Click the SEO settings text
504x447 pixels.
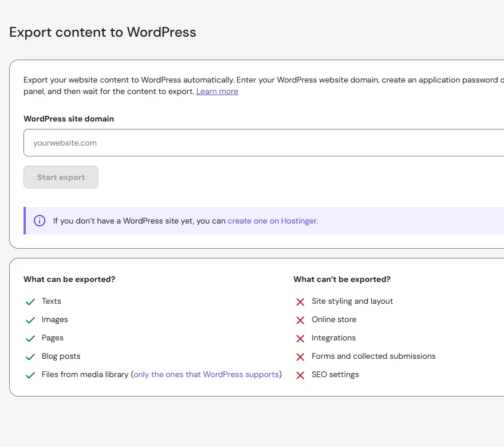click(x=335, y=374)
